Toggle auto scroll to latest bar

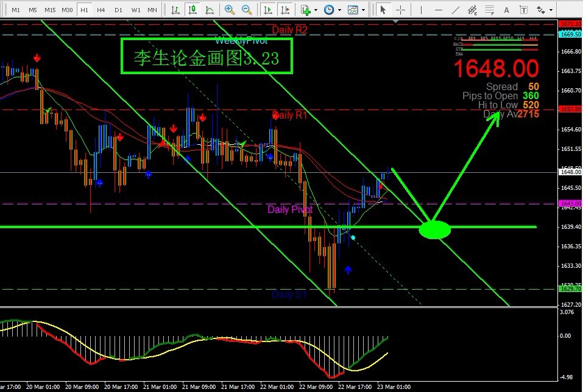[268, 10]
